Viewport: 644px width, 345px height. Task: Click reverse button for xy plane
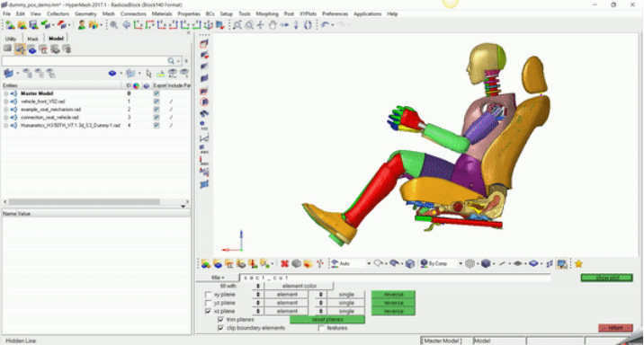coord(393,295)
